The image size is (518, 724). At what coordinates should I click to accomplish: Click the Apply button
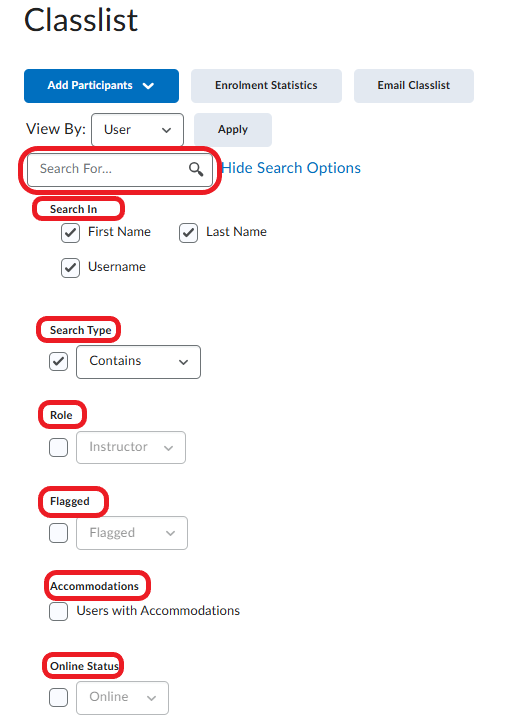tap(233, 130)
